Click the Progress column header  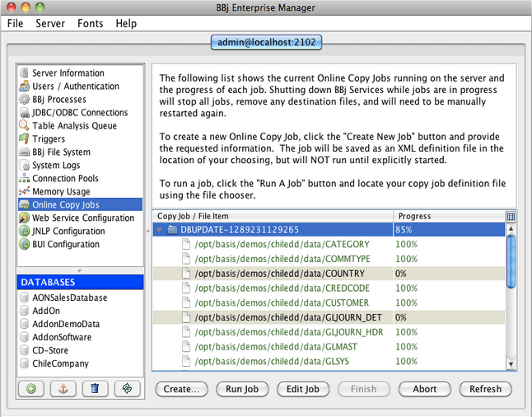click(449, 216)
